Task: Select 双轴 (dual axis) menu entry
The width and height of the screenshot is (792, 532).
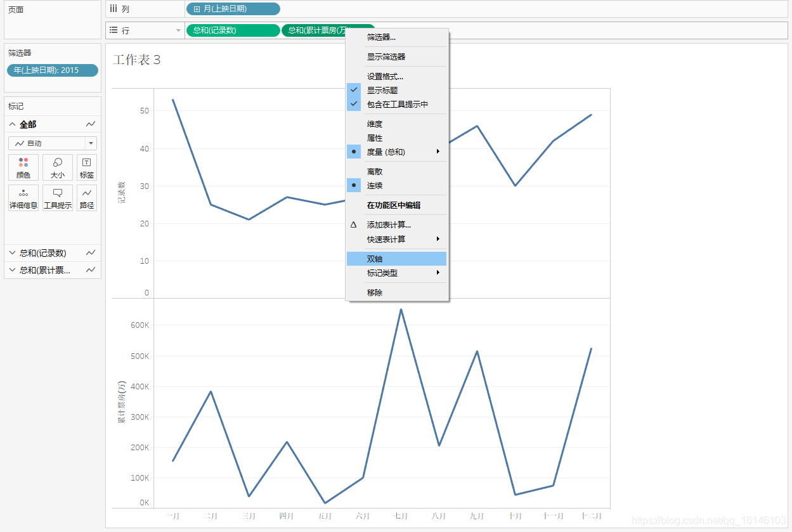Action: [397, 259]
